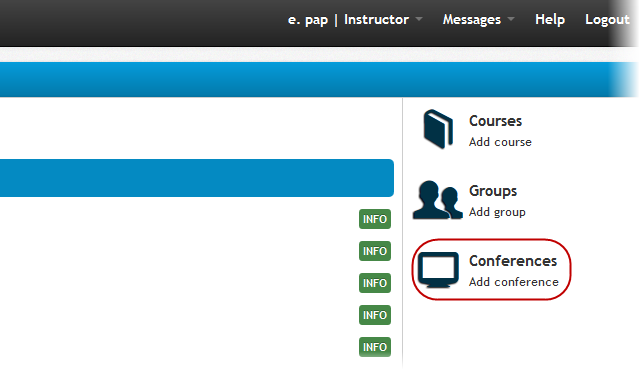Expand the Instructor role dropdown arrow
This screenshot has width=640, height=370.
(x=419, y=19)
